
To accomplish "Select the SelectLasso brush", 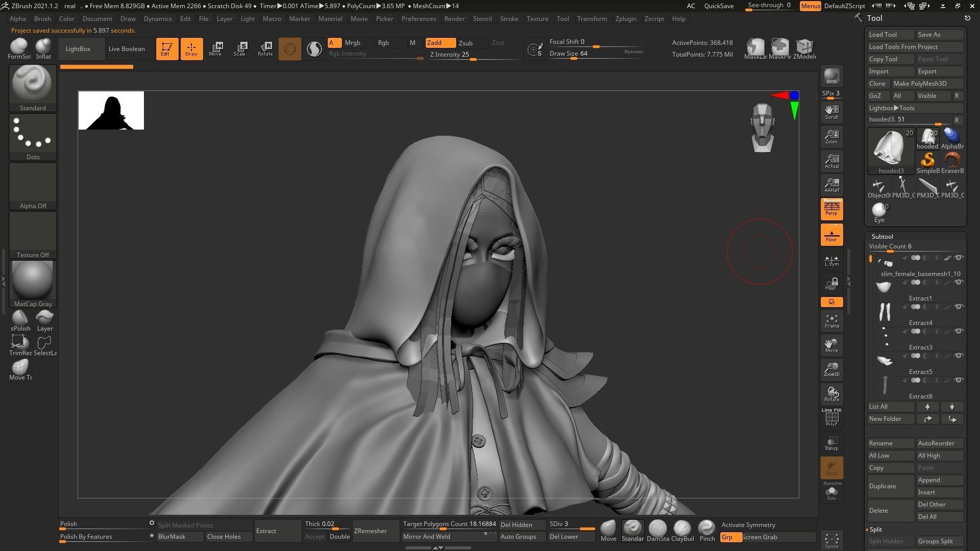I will click(x=45, y=345).
